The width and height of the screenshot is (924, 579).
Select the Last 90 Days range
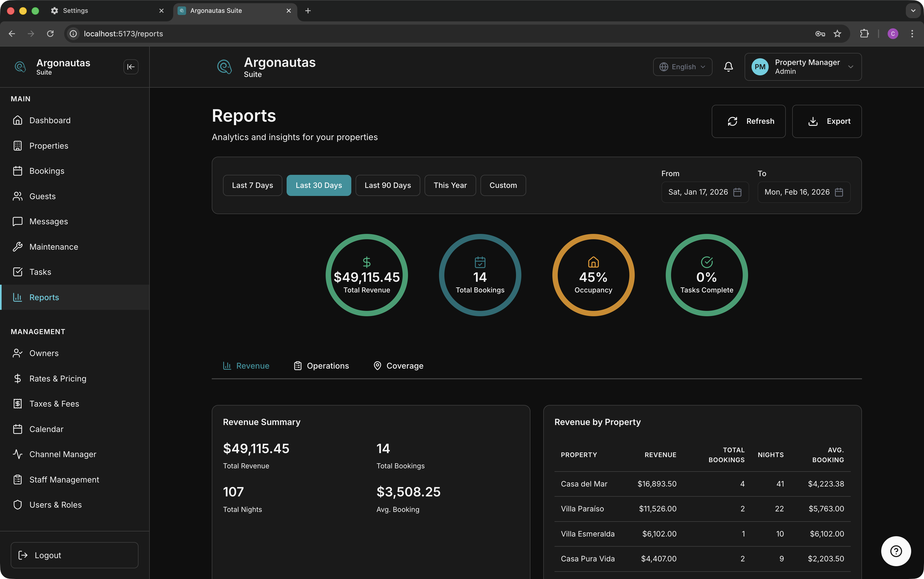click(387, 185)
